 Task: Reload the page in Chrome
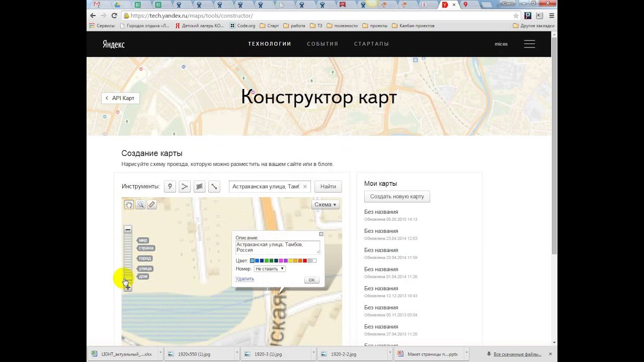114,16
